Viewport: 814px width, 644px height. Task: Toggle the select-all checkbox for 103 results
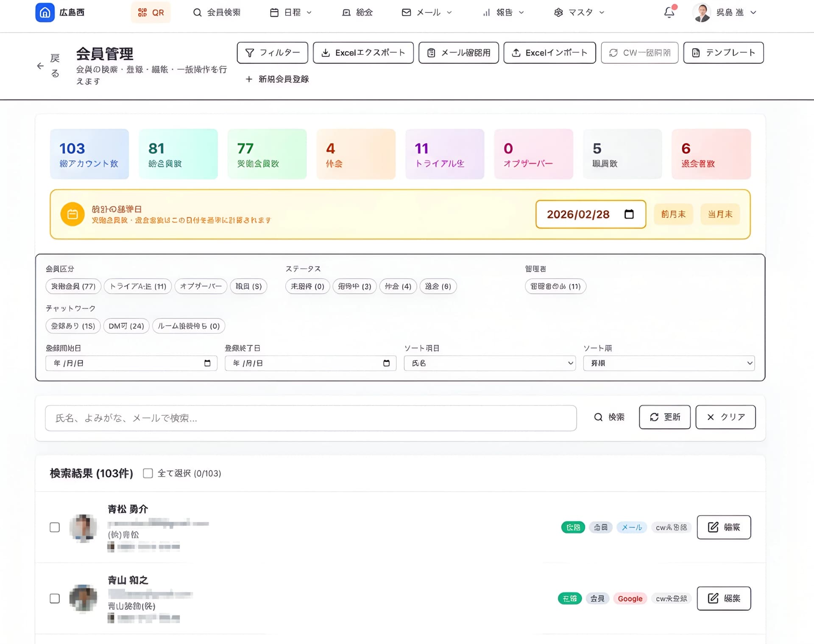148,473
